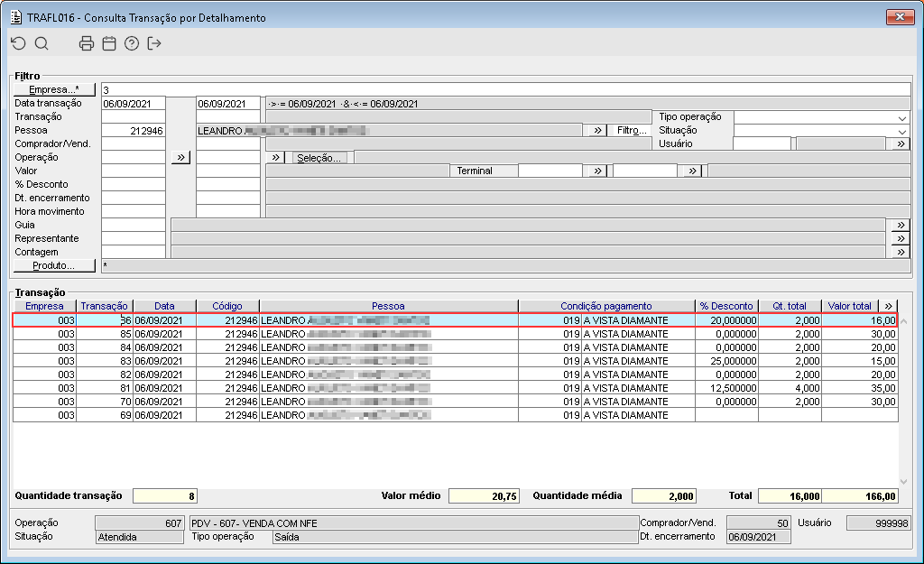This screenshot has width=924, height=564.
Task: Click the Empresa...* button
Action: pyautogui.click(x=54, y=89)
